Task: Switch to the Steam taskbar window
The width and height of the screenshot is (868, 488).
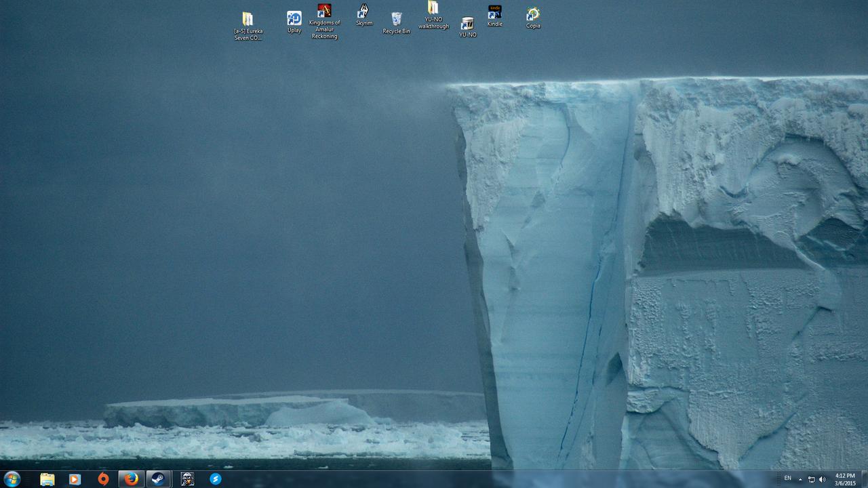Action: click(x=157, y=479)
